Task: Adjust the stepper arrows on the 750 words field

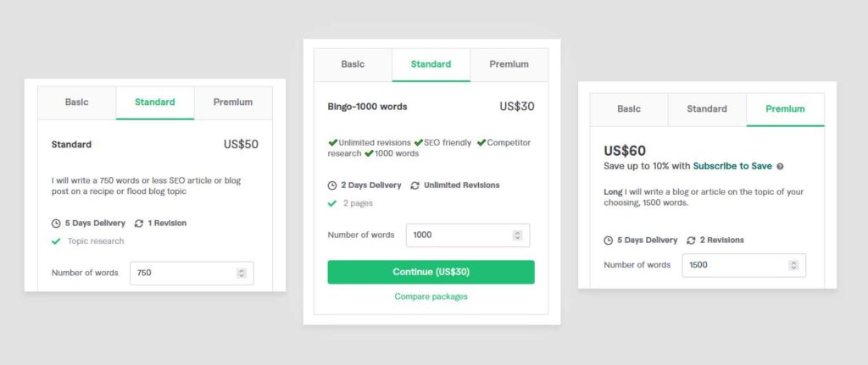Action: pos(242,273)
